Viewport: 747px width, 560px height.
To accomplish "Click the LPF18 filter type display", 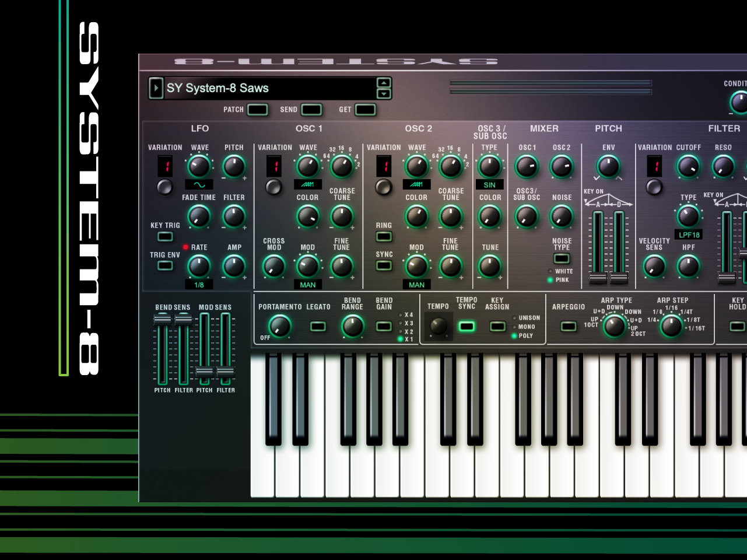I will pos(689,235).
